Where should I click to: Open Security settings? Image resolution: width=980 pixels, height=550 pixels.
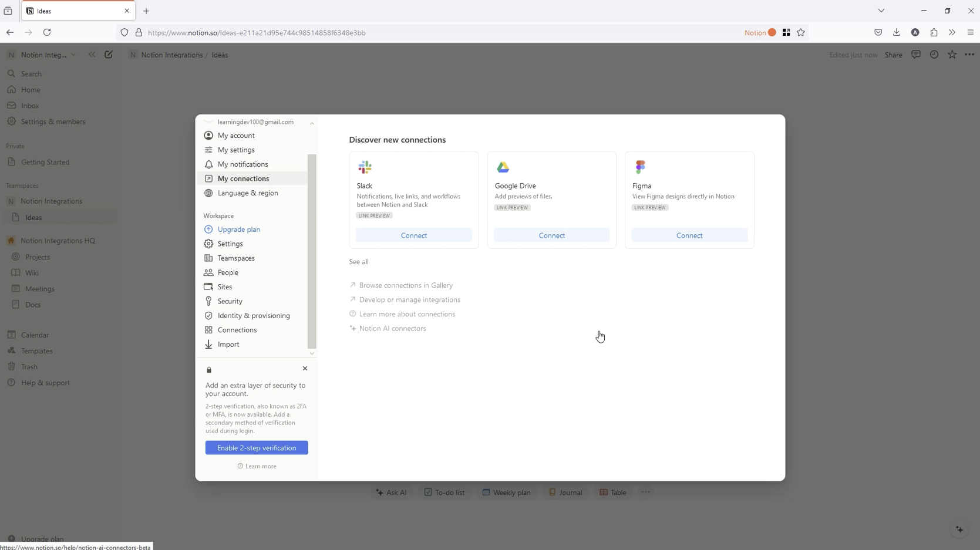[252, 301]
